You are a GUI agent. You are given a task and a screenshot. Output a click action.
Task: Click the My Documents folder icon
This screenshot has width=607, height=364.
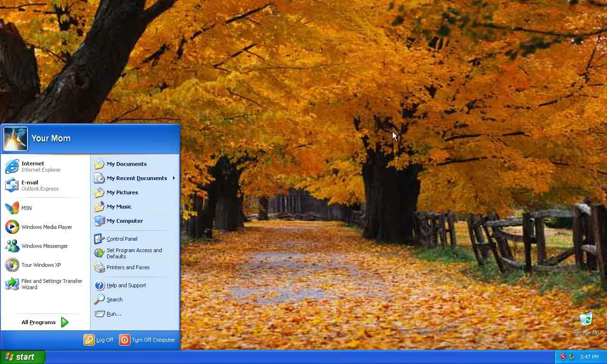point(99,164)
